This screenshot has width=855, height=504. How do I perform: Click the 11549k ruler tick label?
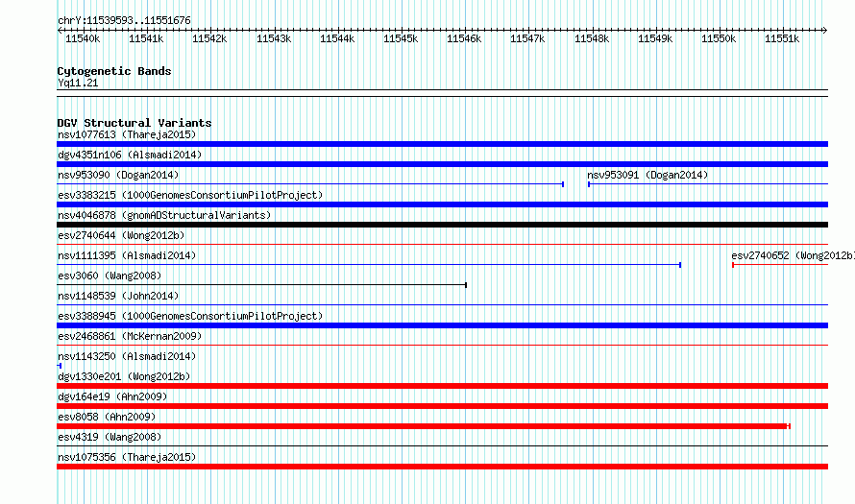coord(655,38)
